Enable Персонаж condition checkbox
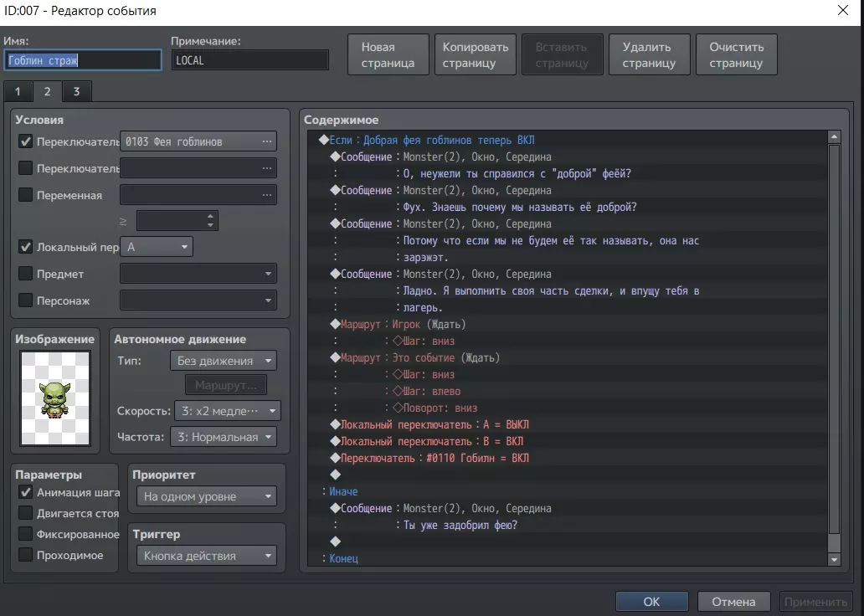 click(x=25, y=300)
